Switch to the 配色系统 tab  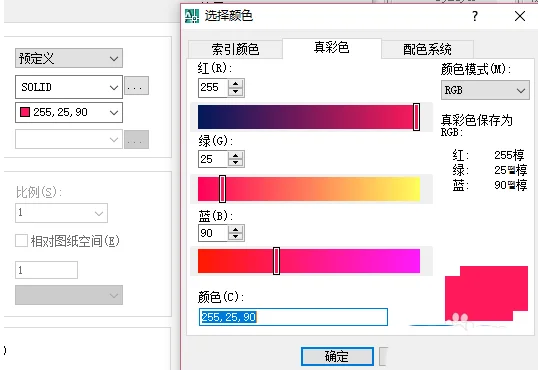(x=427, y=49)
